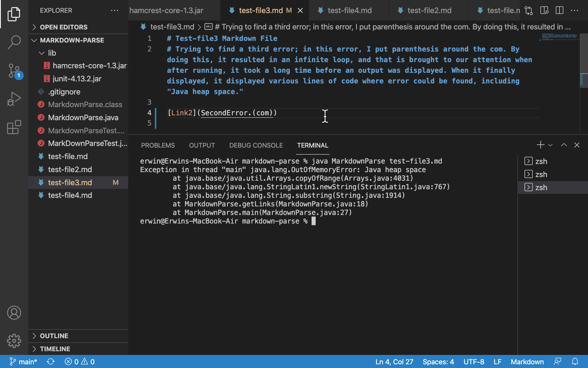
Task: Select the first zsh terminal
Action: pos(553,161)
